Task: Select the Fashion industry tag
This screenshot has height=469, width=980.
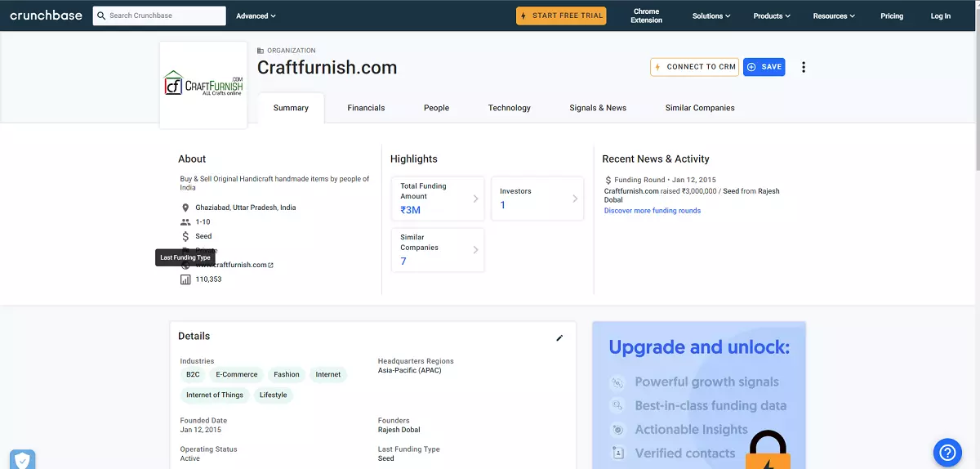Action: click(287, 374)
